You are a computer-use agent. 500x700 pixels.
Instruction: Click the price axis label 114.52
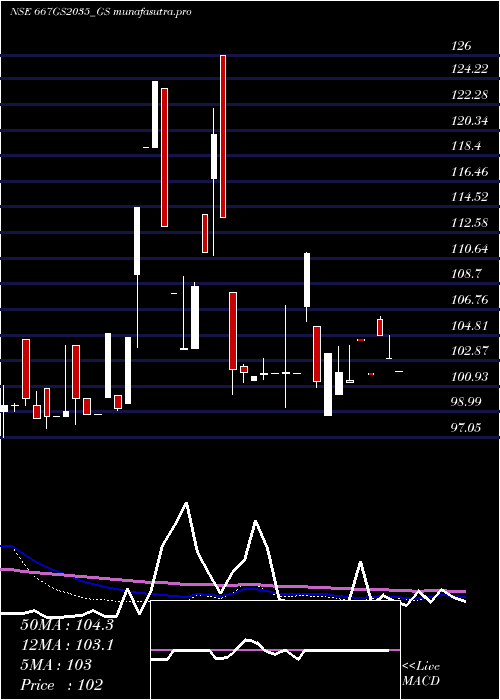coord(470,197)
